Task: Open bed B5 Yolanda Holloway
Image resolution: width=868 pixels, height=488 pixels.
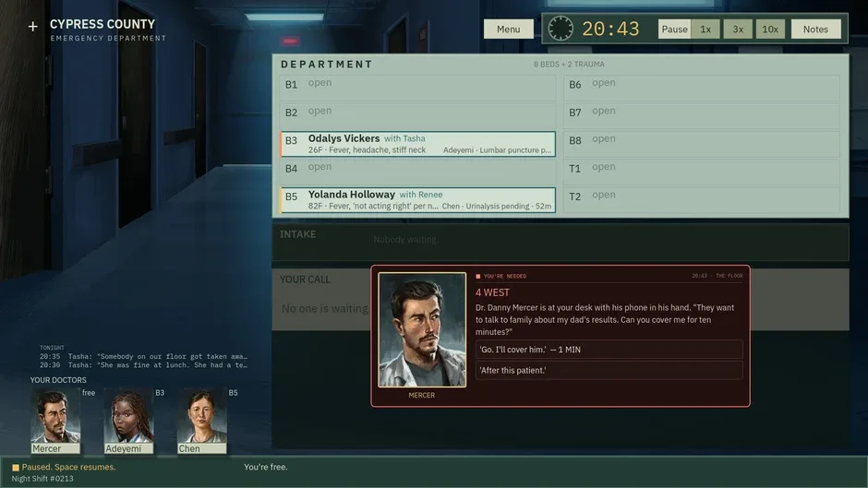Action: (x=417, y=200)
